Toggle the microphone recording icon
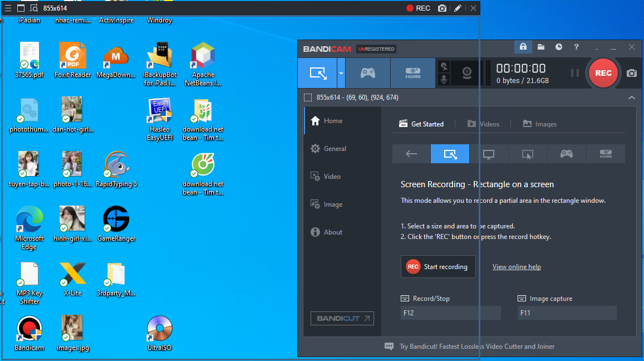Image resolution: width=644 pixels, height=361 pixels. pos(444,80)
